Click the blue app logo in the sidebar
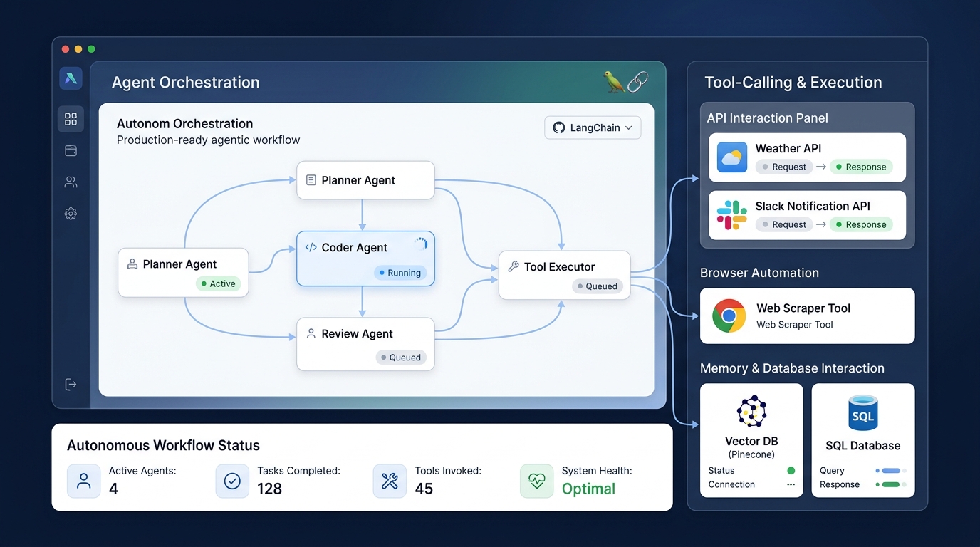Screen dimensions: 980x547 71,78
